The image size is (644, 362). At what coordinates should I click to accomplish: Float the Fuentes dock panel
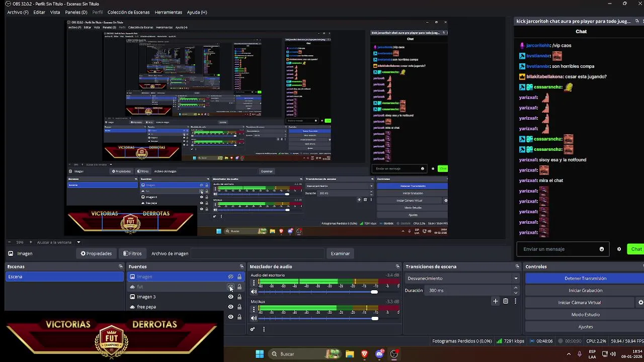tap(242, 266)
